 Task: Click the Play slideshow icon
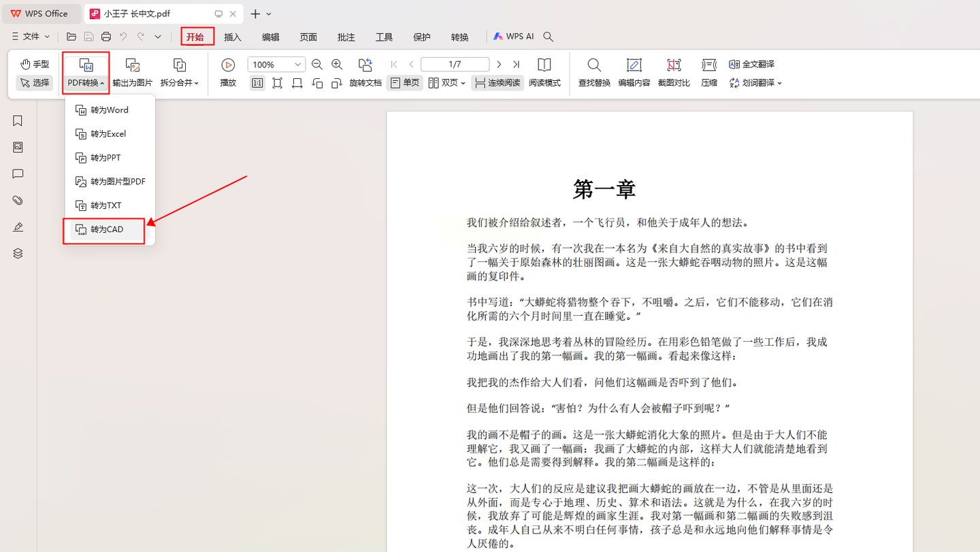click(228, 65)
